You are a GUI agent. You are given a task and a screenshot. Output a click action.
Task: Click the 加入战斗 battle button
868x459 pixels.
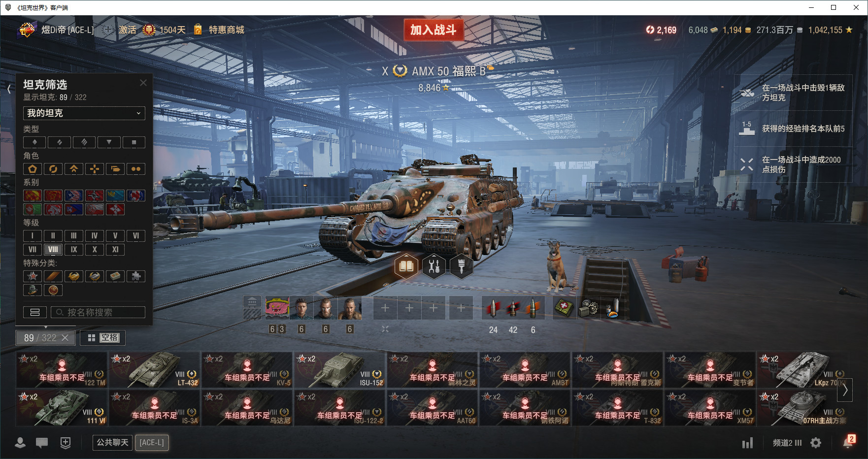pyautogui.click(x=434, y=30)
